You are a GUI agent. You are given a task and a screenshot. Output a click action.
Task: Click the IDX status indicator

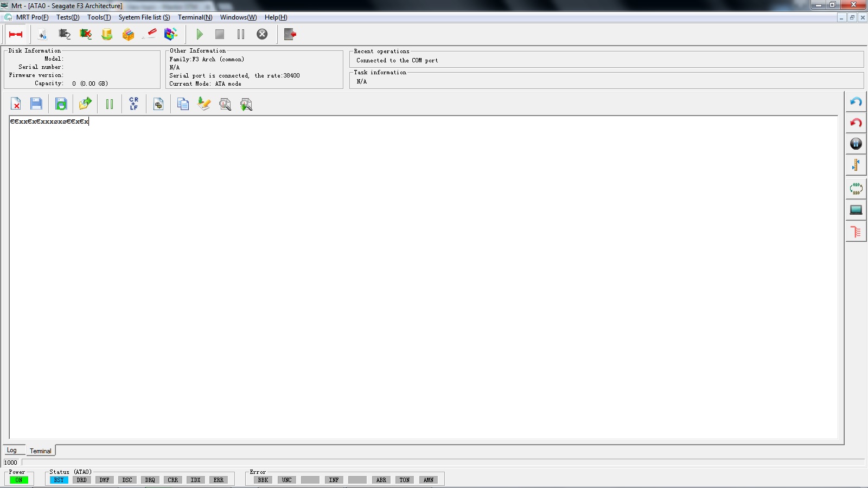(196, 480)
